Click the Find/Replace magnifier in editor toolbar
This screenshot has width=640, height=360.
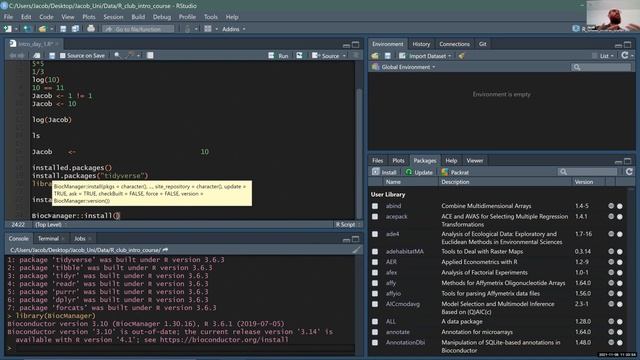click(x=117, y=55)
